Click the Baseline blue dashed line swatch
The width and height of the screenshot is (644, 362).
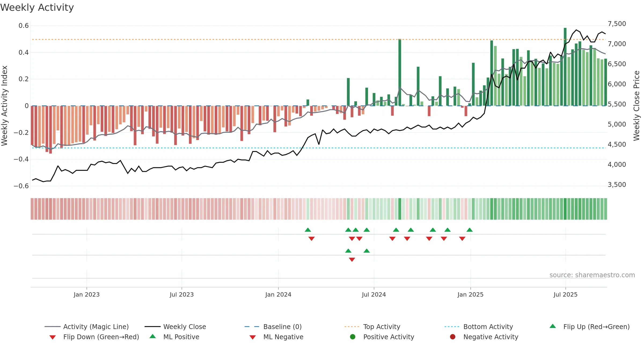point(252,327)
